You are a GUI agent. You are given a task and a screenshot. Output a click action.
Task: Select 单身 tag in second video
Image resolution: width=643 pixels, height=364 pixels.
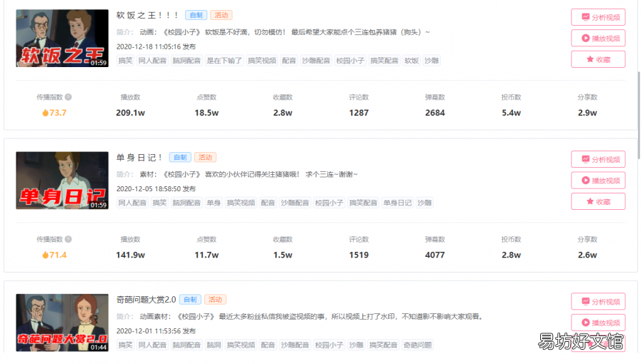click(x=214, y=203)
